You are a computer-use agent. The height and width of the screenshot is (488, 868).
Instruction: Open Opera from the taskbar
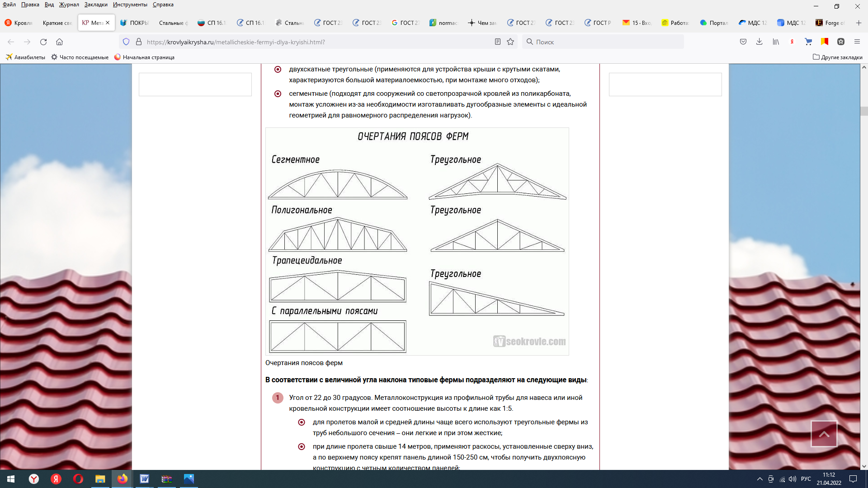point(78,479)
